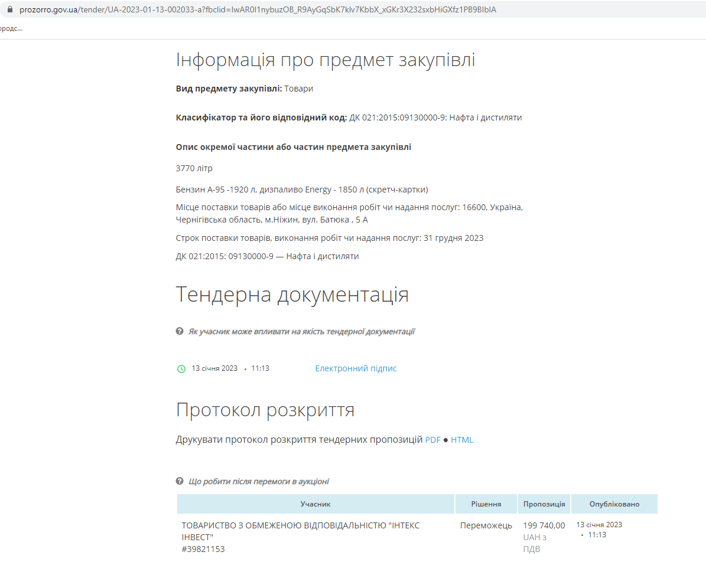Click the Пропозиція column header

pyautogui.click(x=544, y=504)
